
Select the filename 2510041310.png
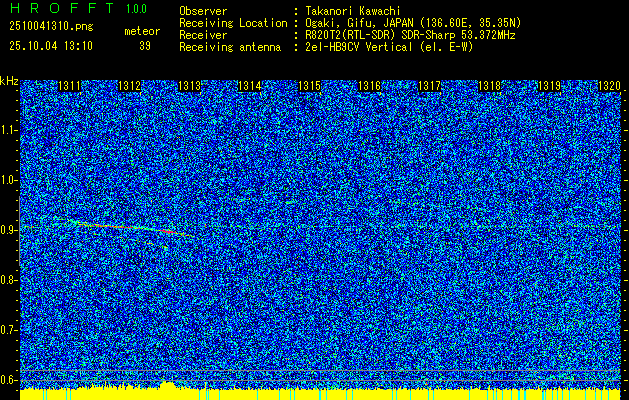tap(51, 26)
